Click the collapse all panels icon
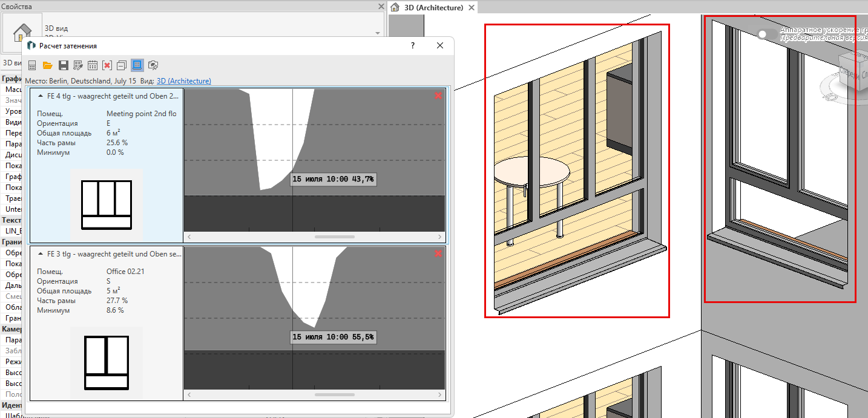The height and width of the screenshot is (418, 868). click(122, 65)
